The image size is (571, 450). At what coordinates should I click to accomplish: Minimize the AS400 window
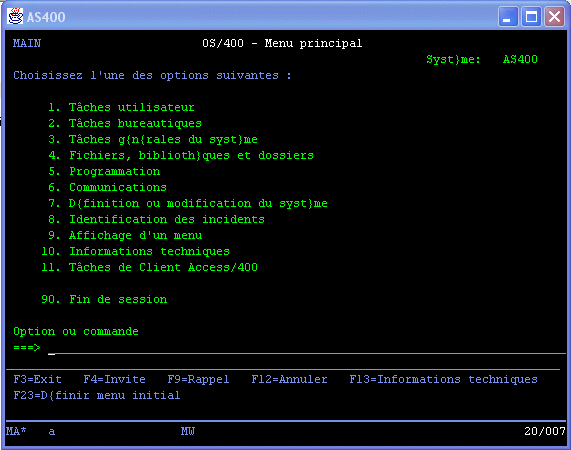[508, 17]
